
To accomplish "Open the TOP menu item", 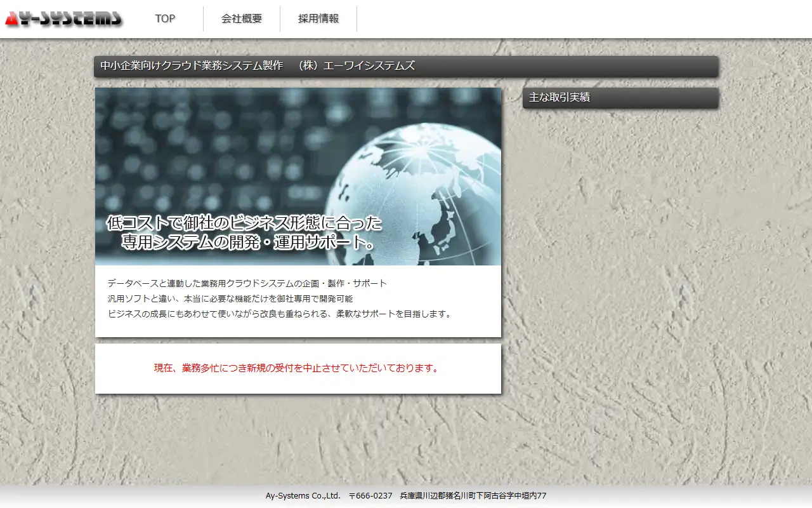I will coord(165,19).
